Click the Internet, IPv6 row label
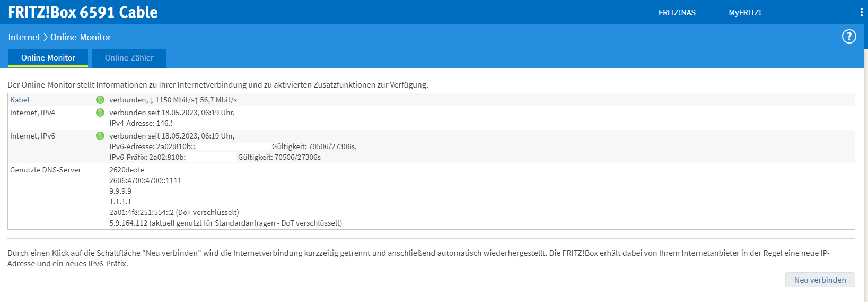Viewport: 868px width, 302px height. (32, 136)
